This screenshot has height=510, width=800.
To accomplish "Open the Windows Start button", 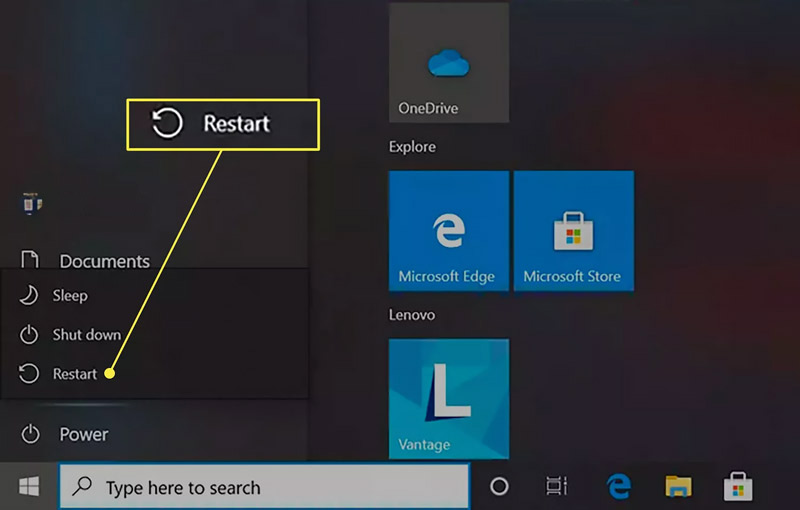I will [x=29, y=486].
